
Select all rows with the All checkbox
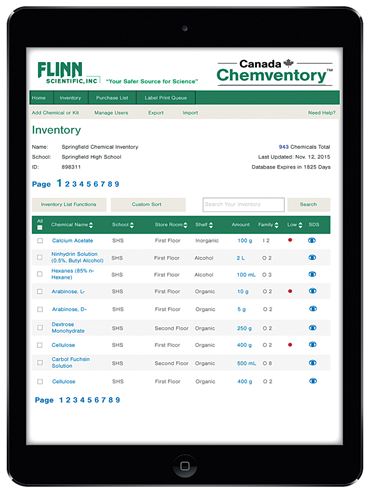40,227
